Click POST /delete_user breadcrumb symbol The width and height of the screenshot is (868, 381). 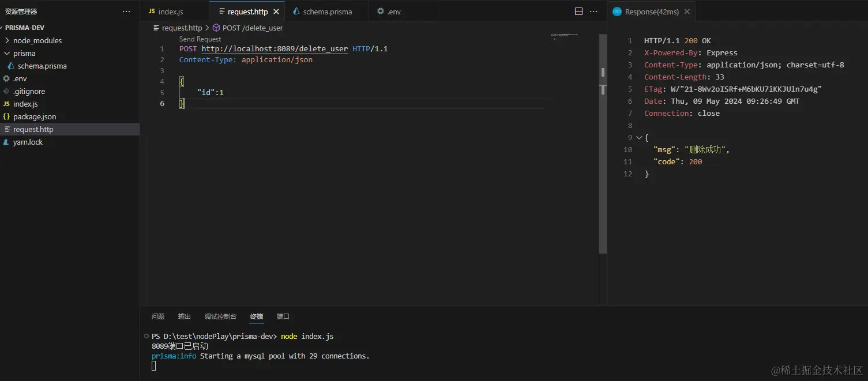point(253,28)
